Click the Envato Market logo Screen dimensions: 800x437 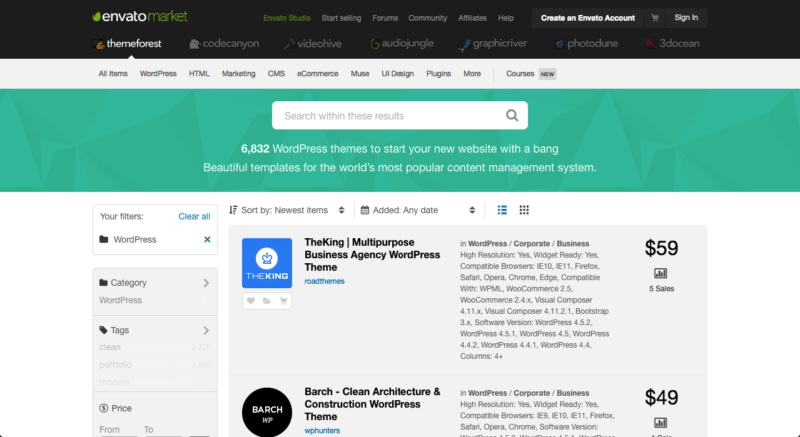pos(140,17)
